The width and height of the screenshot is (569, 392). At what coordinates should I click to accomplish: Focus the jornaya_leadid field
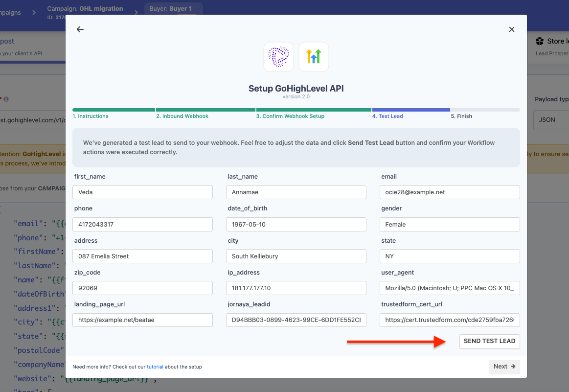tap(296, 320)
